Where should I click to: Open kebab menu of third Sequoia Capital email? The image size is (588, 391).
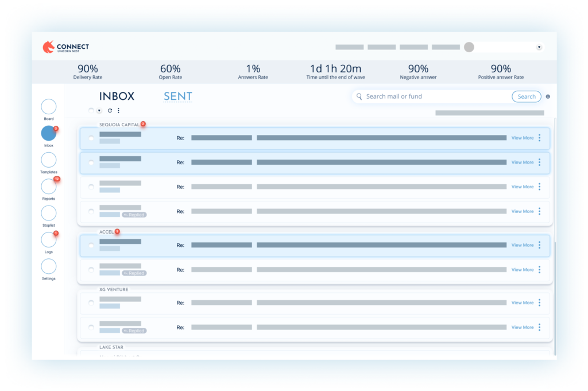click(540, 187)
